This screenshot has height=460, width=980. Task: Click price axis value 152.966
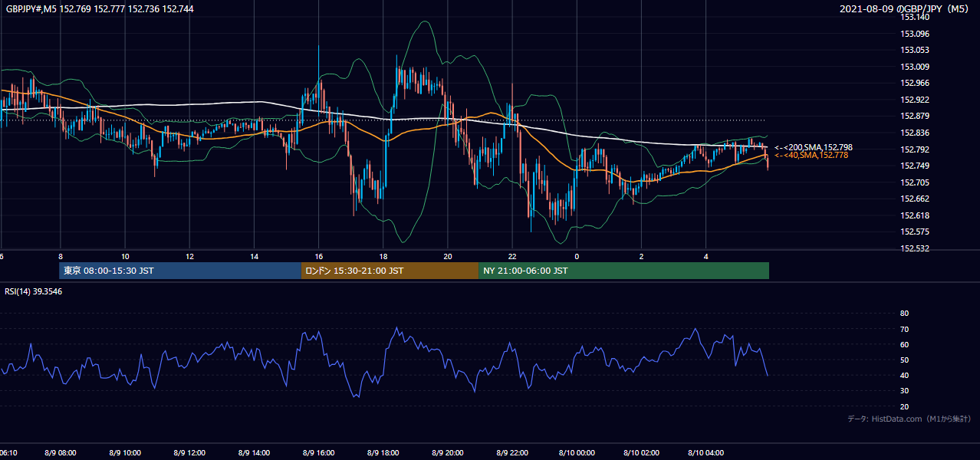914,83
